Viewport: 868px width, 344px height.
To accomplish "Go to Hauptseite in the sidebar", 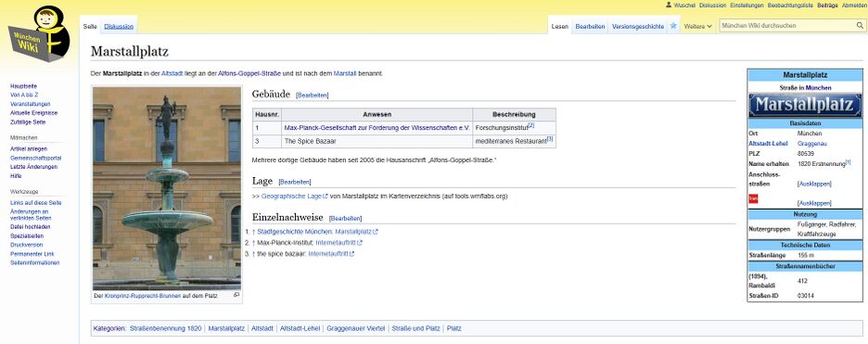I will (23, 86).
